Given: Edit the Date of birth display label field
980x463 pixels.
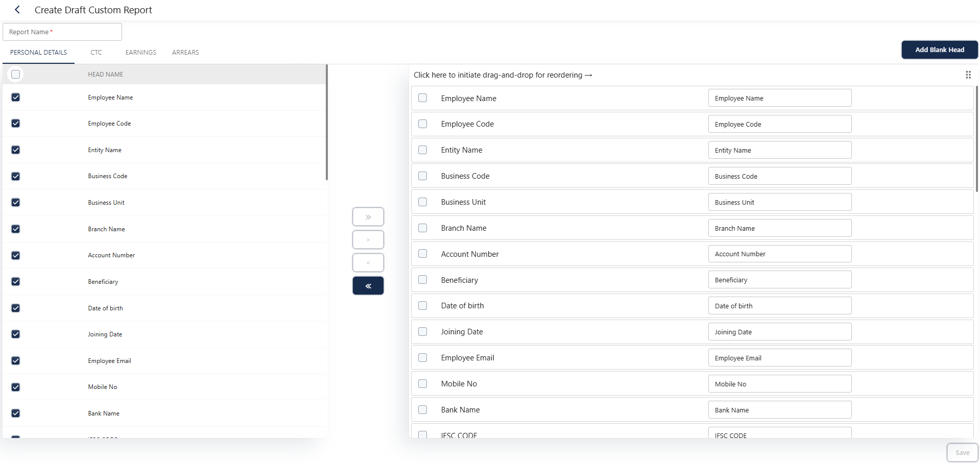Looking at the screenshot, I should coord(780,306).
